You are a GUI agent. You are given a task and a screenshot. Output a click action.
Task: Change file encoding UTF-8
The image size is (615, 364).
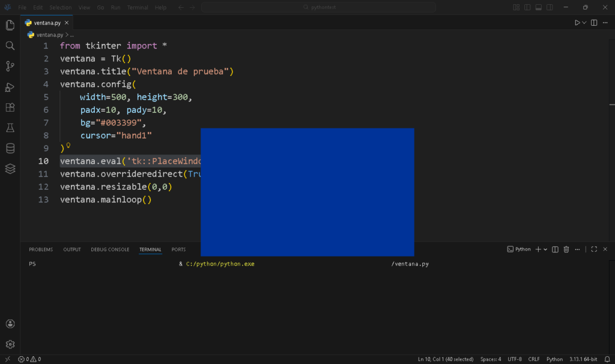tap(515, 359)
